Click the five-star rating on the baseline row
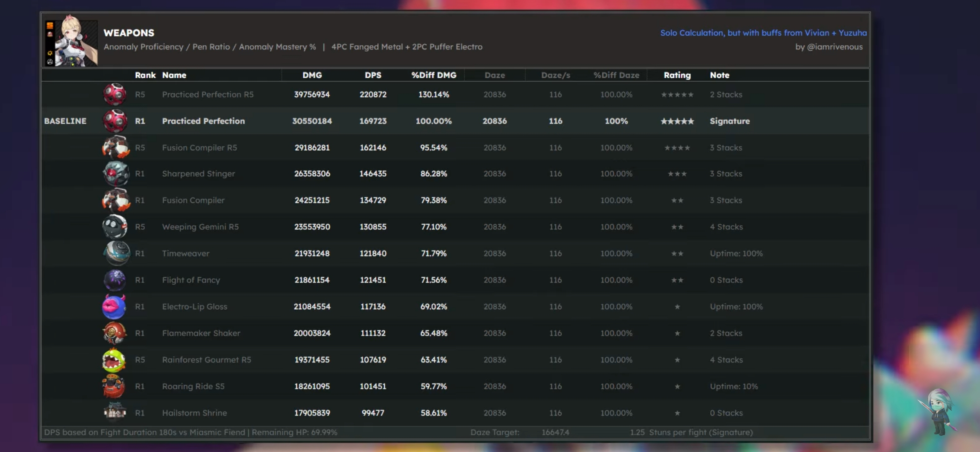Screen dimensions: 980x452 pyautogui.click(x=677, y=121)
